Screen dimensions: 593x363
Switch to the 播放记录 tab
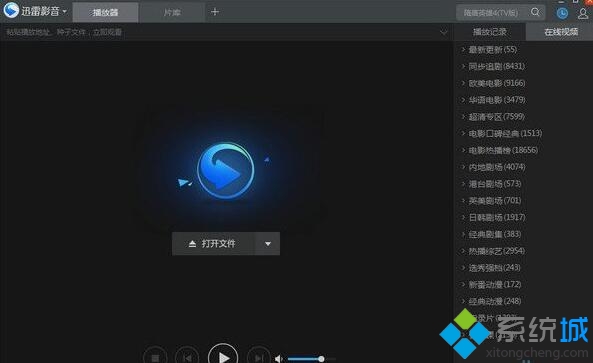tap(490, 32)
